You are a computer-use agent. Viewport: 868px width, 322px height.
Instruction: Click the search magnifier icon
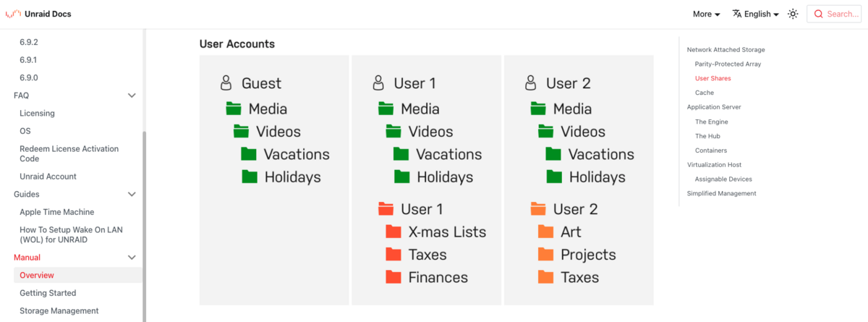tap(819, 14)
